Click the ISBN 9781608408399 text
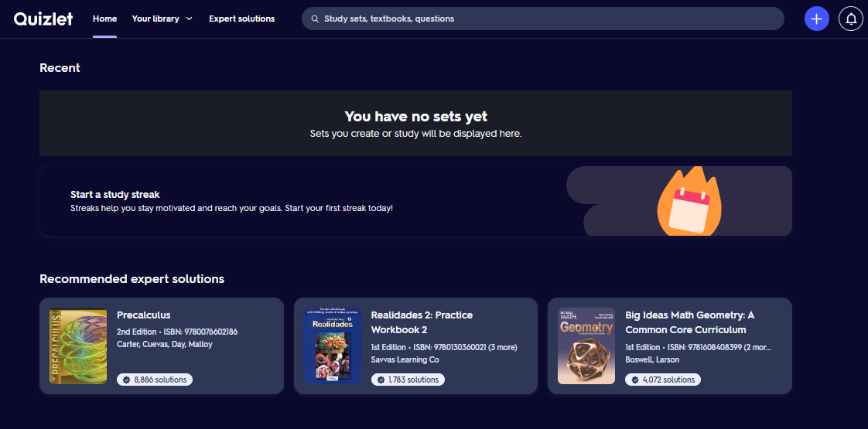Image resolution: width=868 pixels, height=429 pixels. [719, 347]
